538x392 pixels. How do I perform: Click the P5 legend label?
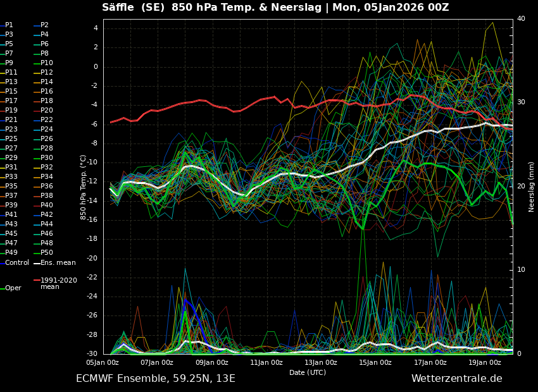click(9, 44)
